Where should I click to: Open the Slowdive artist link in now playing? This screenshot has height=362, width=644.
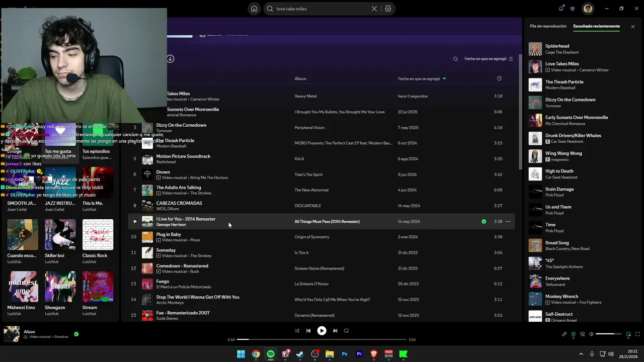click(61, 337)
